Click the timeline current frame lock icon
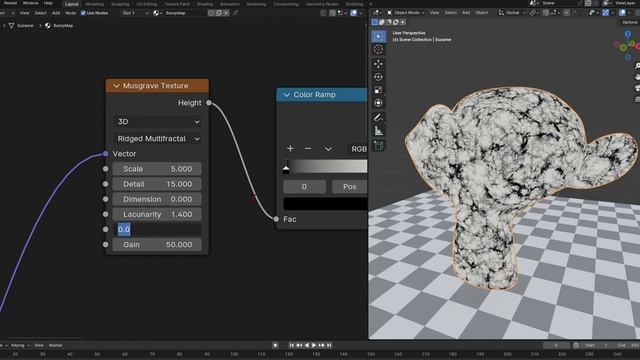This screenshot has width=640, height=360. [x=576, y=345]
